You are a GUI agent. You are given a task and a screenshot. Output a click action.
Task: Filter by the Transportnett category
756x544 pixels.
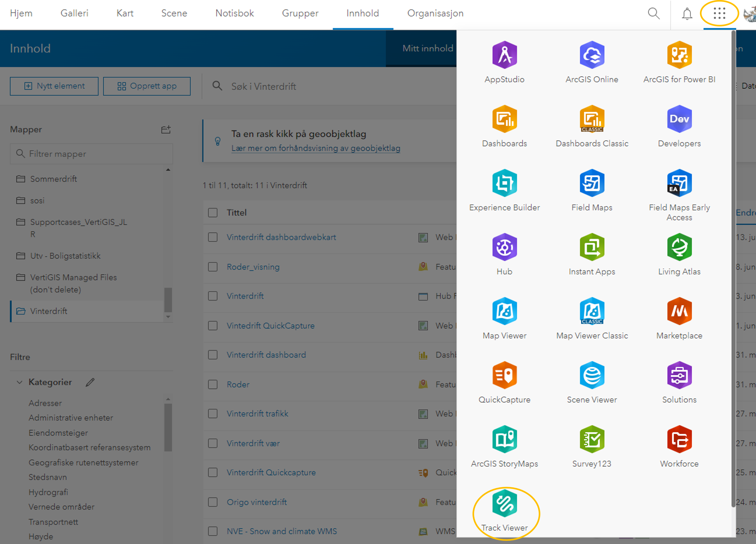click(x=53, y=522)
